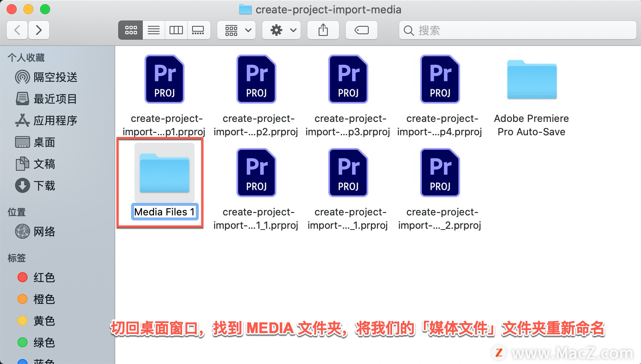Open the gear action menu
This screenshot has height=364, width=641.
click(x=281, y=30)
